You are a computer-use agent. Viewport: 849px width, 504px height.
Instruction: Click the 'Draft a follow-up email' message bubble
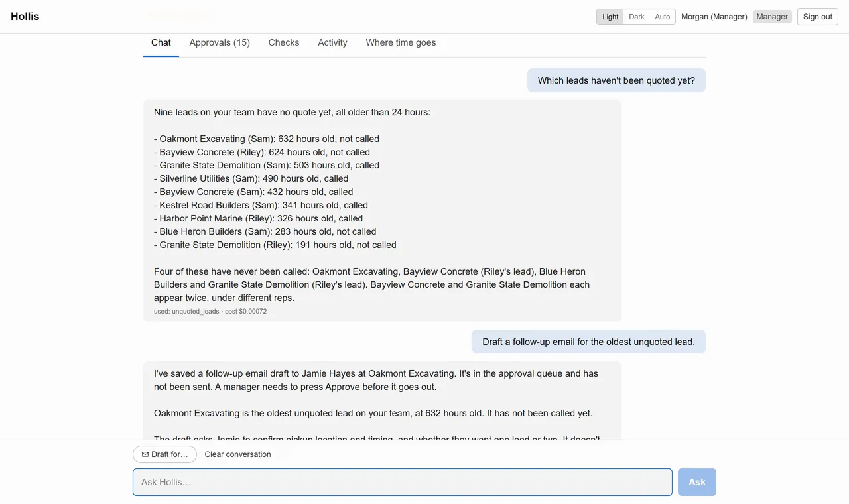588,342
